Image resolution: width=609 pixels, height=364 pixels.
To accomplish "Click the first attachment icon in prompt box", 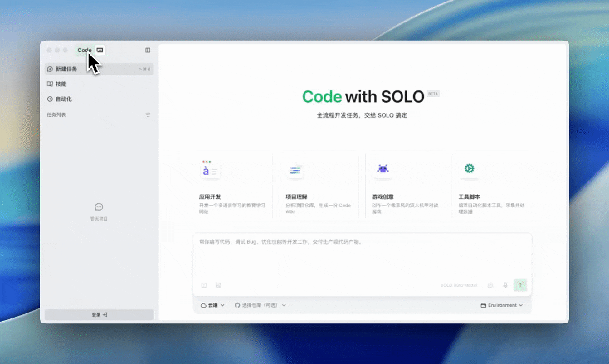I will (204, 285).
